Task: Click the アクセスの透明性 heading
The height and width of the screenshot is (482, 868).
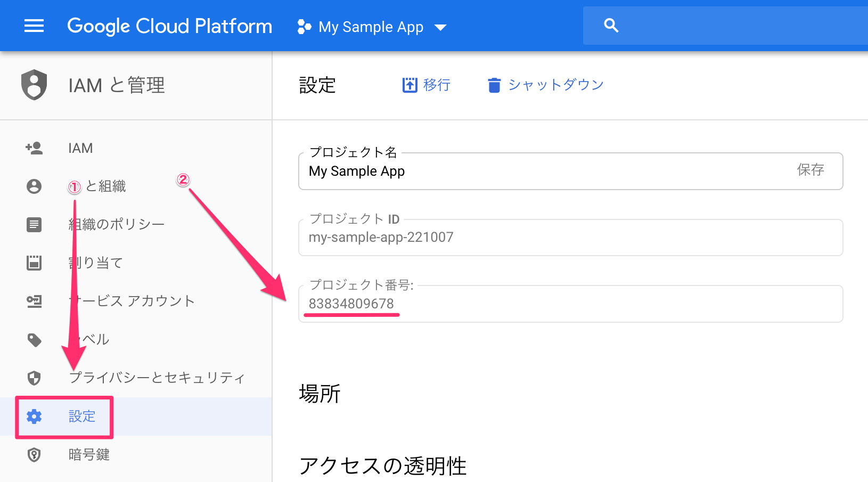Action: (x=383, y=466)
